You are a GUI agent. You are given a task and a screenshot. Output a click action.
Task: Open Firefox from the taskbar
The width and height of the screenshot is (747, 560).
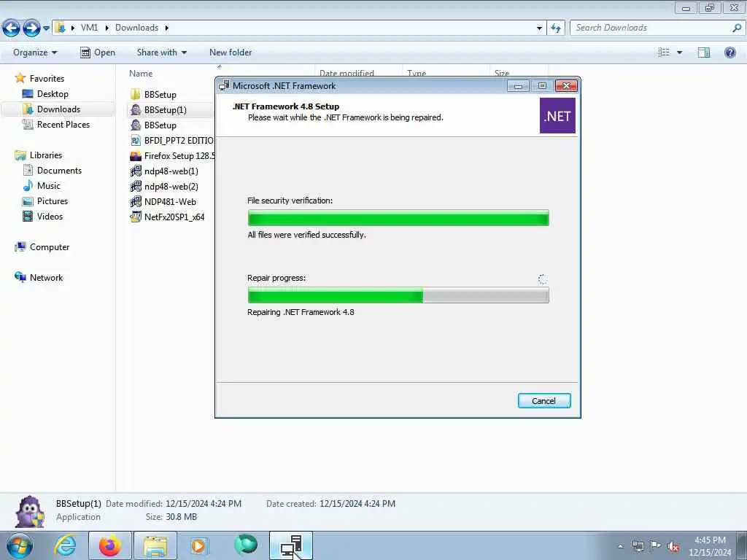click(110, 545)
